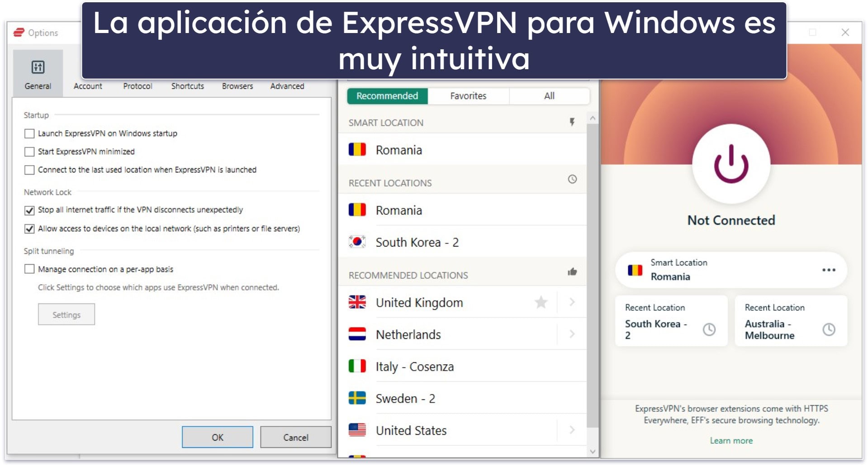This screenshot has height=465, width=868.
Task: Confirm options with the OK button
Action: click(218, 437)
